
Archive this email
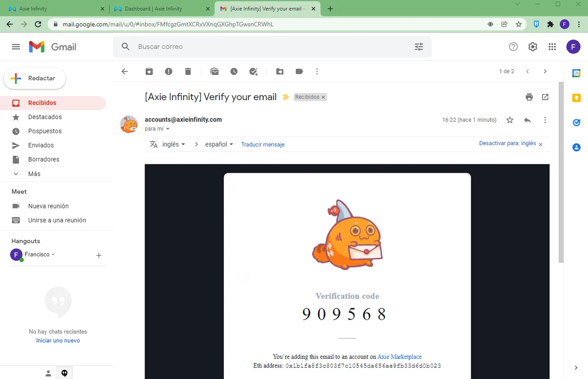149,71
